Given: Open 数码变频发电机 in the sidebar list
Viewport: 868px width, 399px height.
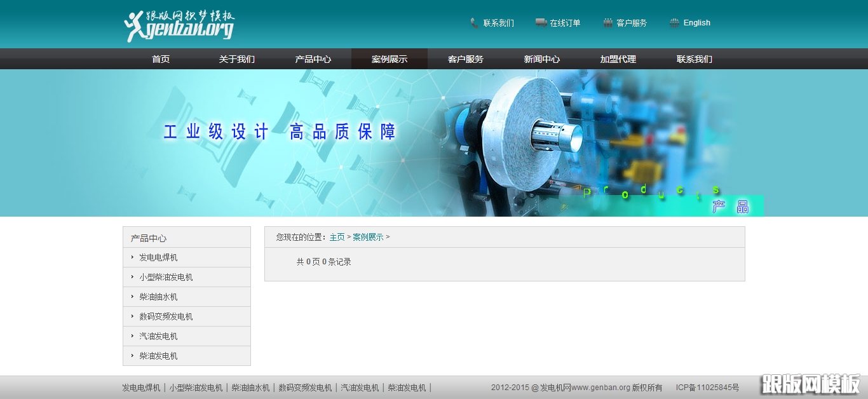Looking at the screenshot, I should (x=166, y=316).
